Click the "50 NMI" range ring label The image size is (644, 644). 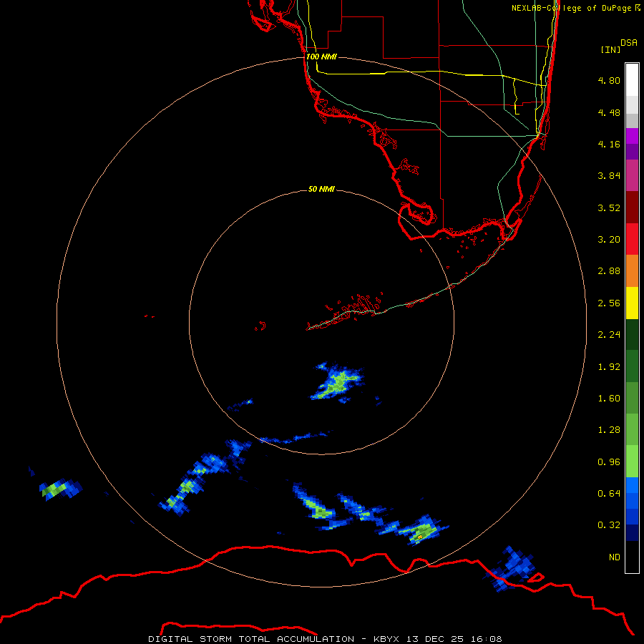tap(321, 189)
